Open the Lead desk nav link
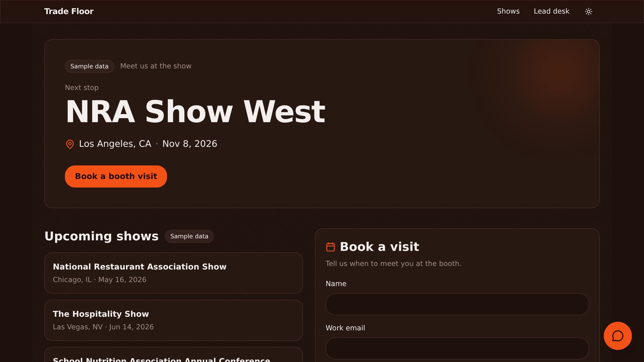 (551, 11)
